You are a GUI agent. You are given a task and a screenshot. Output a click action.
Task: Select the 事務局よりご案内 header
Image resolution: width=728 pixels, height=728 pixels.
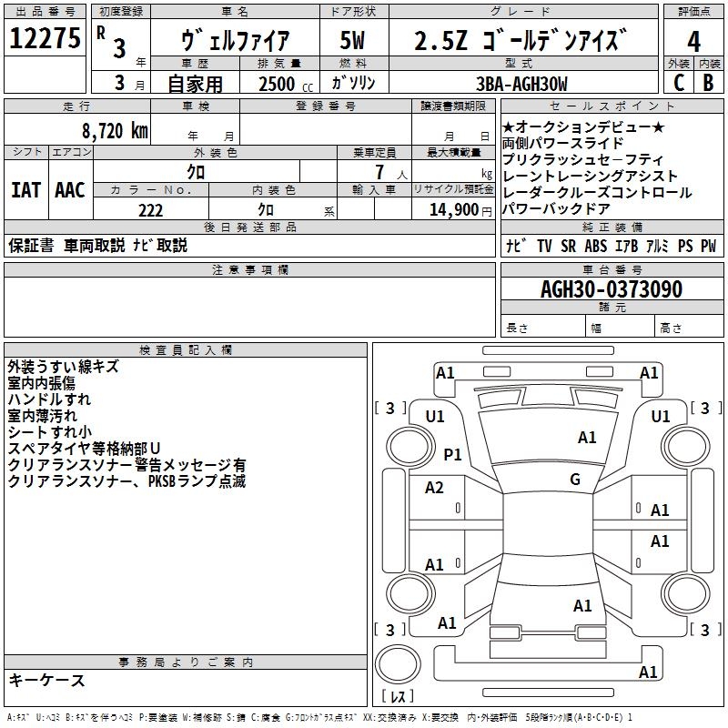[x=186, y=662]
